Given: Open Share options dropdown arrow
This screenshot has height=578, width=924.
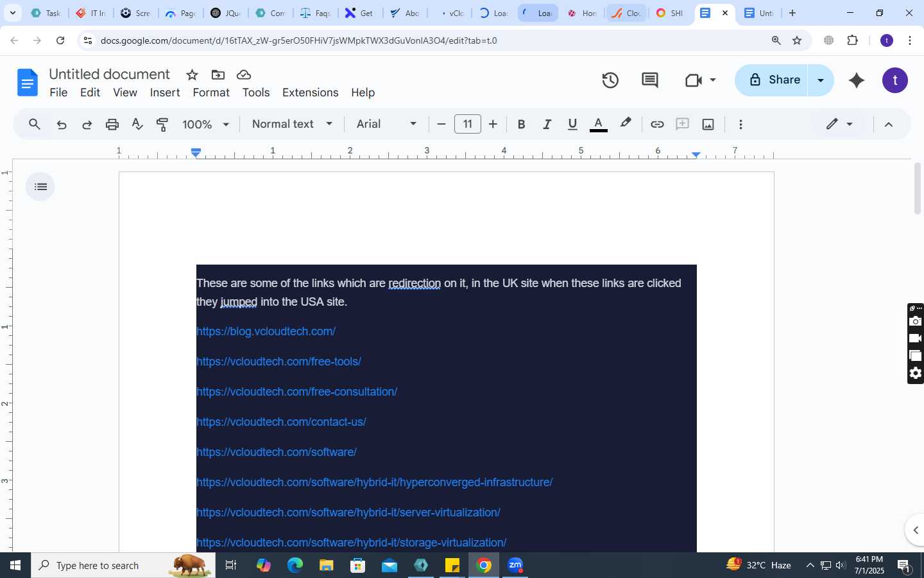Looking at the screenshot, I should (820, 80).
